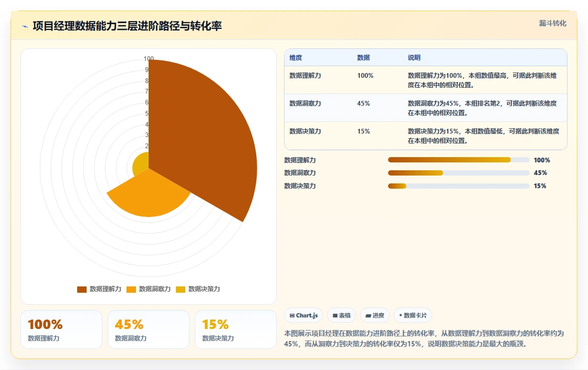The width and height of the screenshot is (588, 370).
Task: Click the 维度 column header
Action: pyautogui.click(x=296, y=57)
